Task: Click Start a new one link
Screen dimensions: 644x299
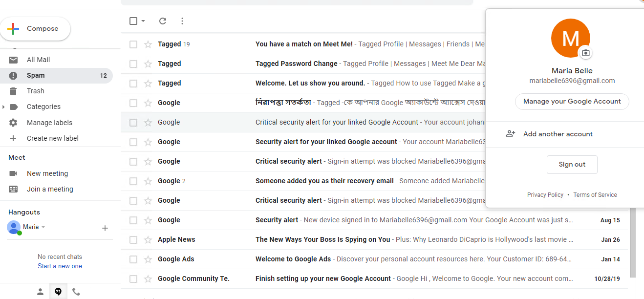Action: pyautogui.click(x=60, y=266)
